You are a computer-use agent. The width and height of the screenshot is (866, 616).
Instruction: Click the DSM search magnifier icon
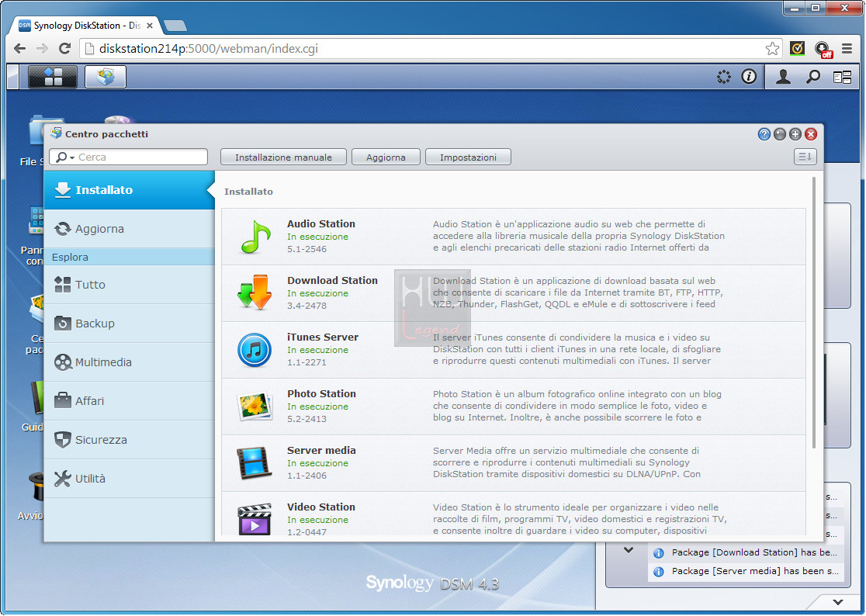(x=812, y=77)
